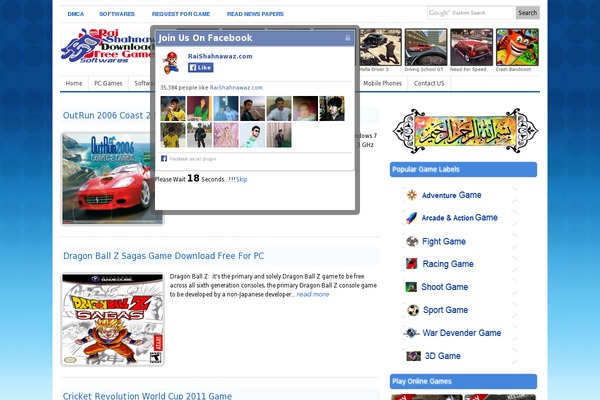Open the Contact US tab
This screenshot has height=400, width=600.
[429, 83]
